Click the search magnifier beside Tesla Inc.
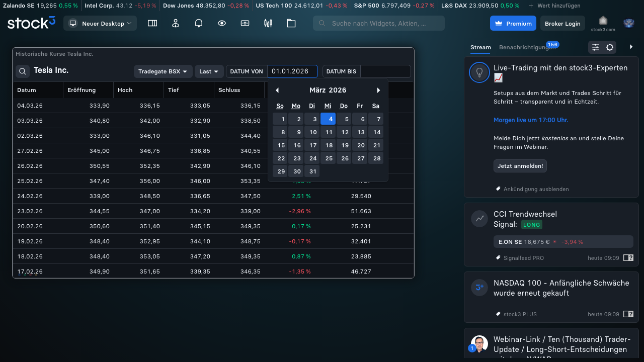644x362 pixels. point(23,71)
